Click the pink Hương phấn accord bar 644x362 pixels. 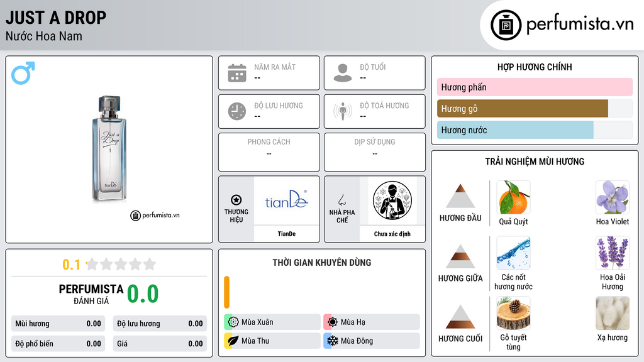point(535,87)
